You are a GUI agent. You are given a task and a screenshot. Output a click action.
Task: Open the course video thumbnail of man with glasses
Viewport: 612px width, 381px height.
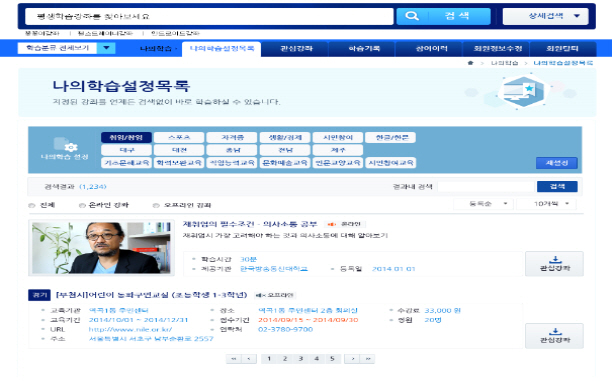tap(101, 248)
